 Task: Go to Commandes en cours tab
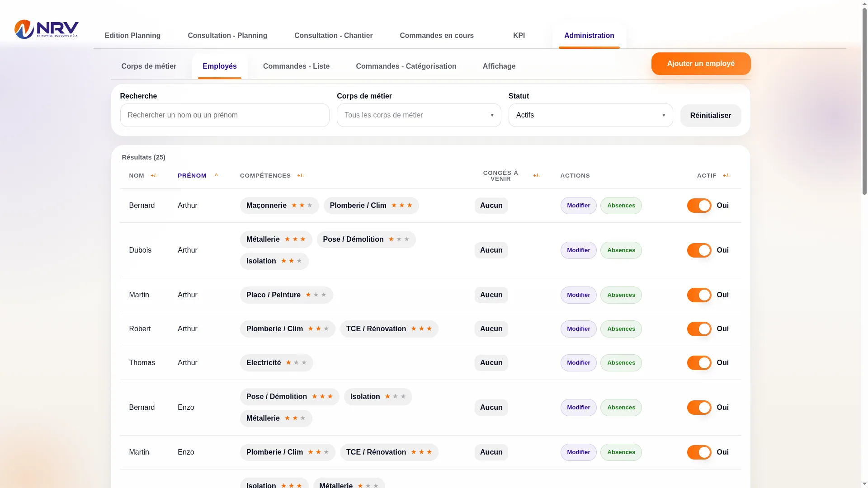coord(437,36)
